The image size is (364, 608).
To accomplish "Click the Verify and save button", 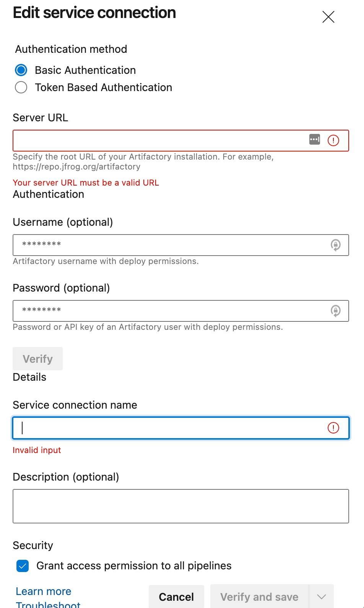I will coord(258,597).
